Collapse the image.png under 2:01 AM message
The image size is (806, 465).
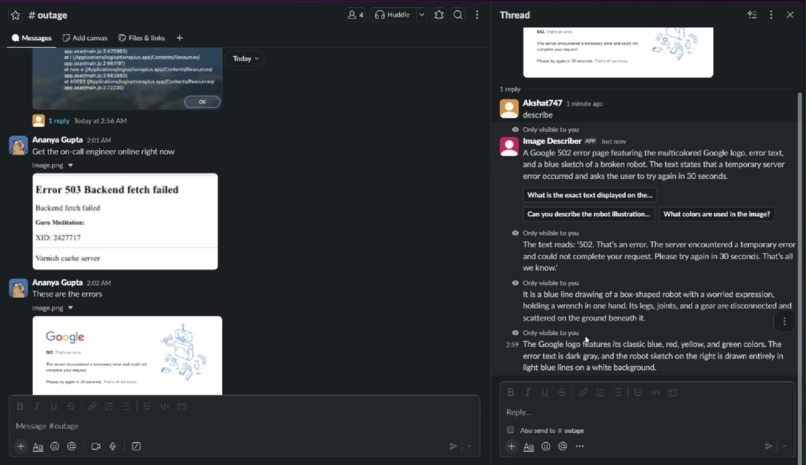pyautogui.click(x=70, y=165)
